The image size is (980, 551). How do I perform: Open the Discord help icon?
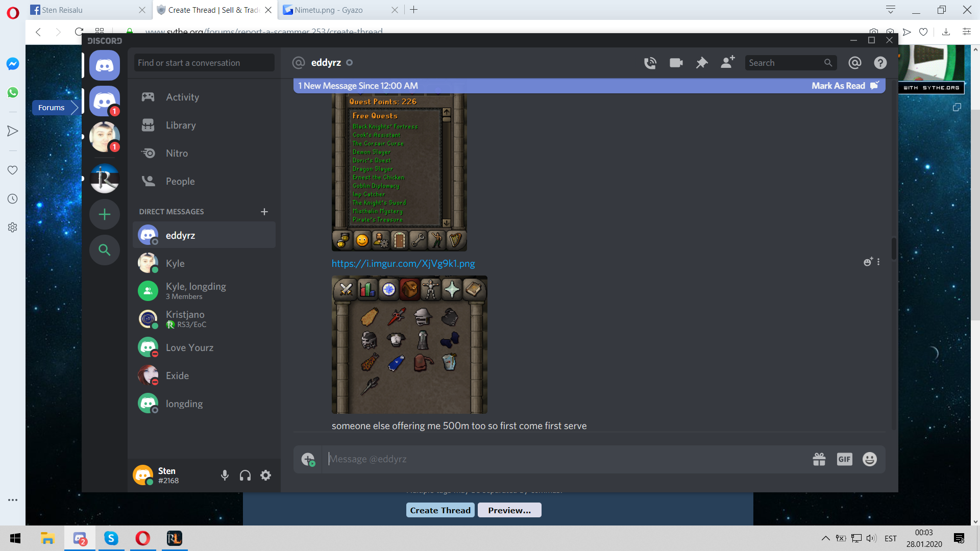(x=880, y=63)
